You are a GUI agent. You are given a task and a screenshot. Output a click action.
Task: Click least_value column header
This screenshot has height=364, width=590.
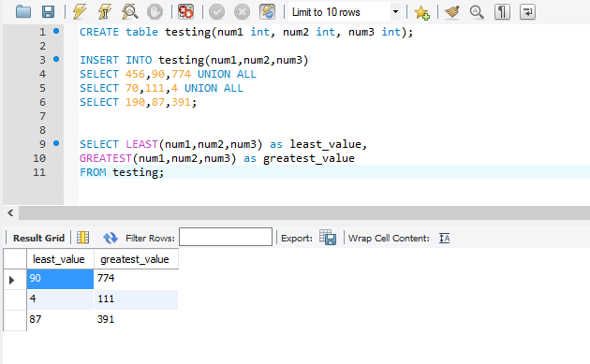(60, 259)
